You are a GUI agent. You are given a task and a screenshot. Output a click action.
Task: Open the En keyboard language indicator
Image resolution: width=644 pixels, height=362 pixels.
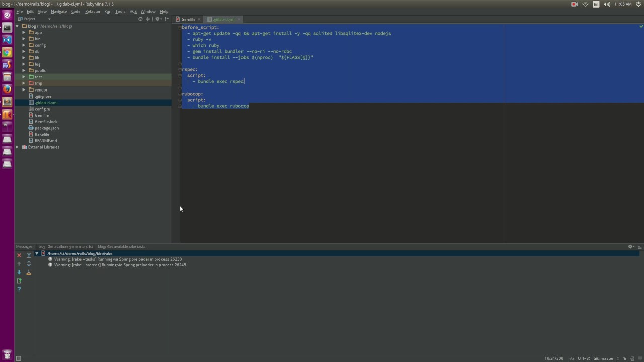[596, 4]
